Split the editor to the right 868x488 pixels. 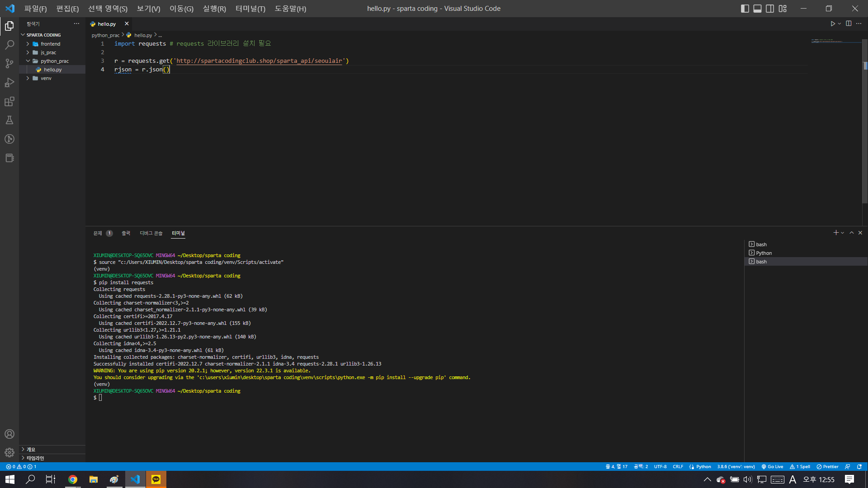tap(849, 23)
